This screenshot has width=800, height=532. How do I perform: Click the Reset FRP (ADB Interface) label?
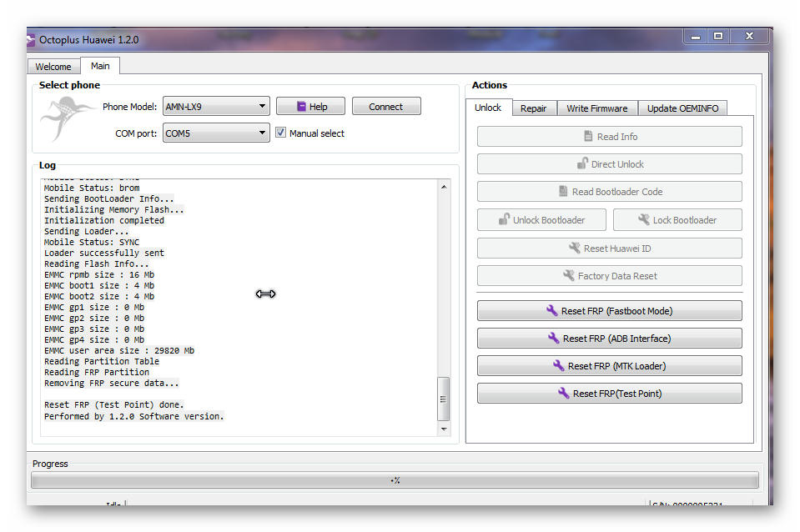(616, 339)
